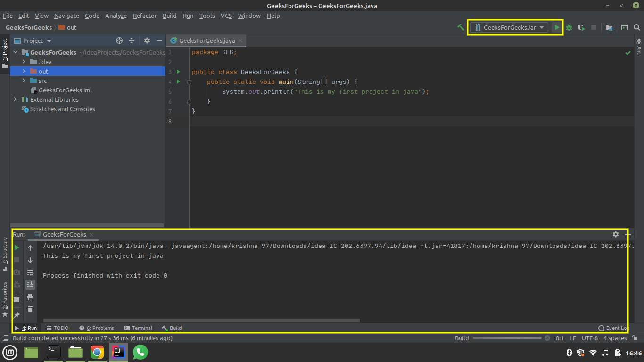Run the GeeksForGeeksJar configuration with green play button
The width and height of the screenshot is (644, 362).
(557, 27)
